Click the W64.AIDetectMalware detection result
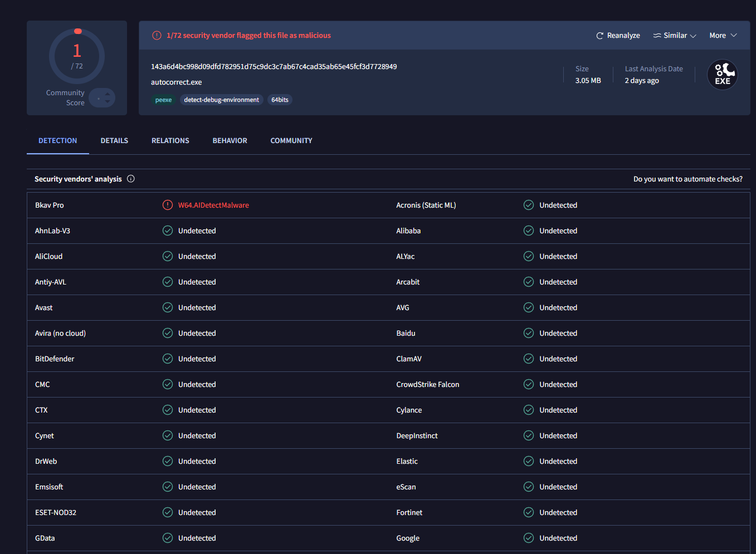 pos(213,205)
